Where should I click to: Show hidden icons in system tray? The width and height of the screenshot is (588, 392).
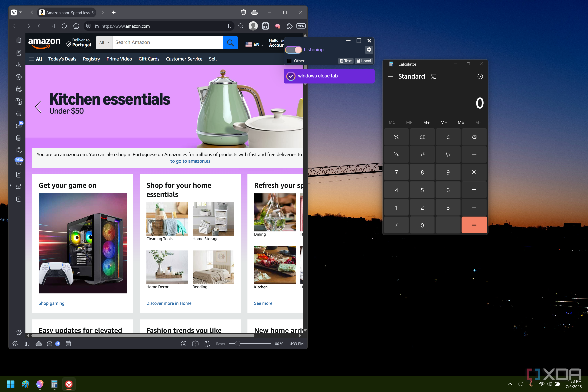pyautogui.click(x=510, y=384)
